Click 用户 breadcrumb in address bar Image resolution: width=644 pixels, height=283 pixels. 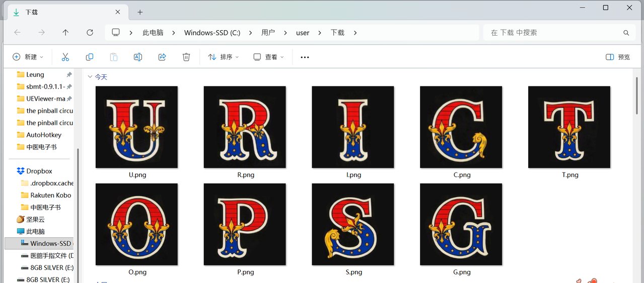268,33
